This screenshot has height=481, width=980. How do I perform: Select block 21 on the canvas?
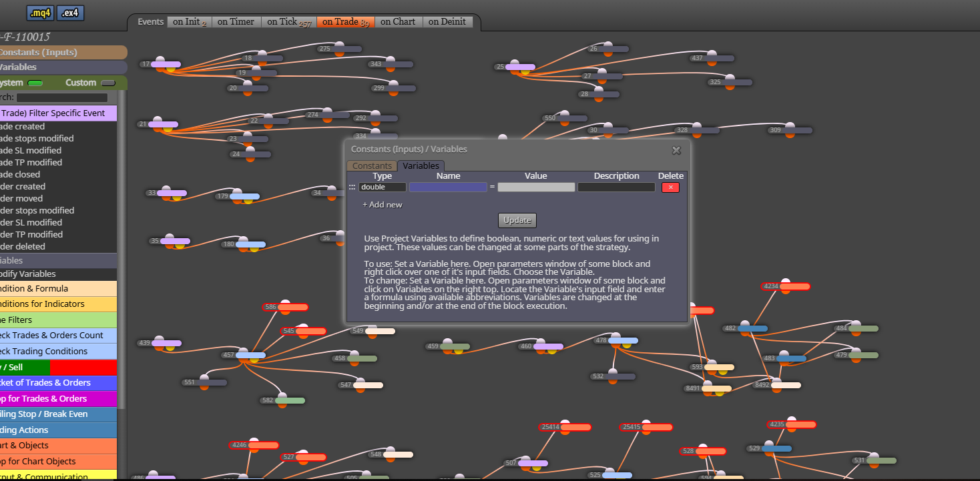click(x=158, y=124)
